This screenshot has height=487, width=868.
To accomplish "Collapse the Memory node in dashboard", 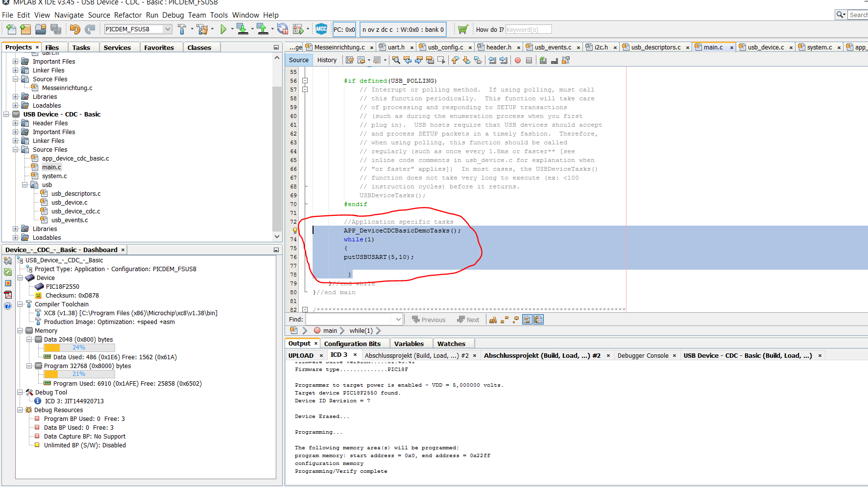I will click(20, 331).
